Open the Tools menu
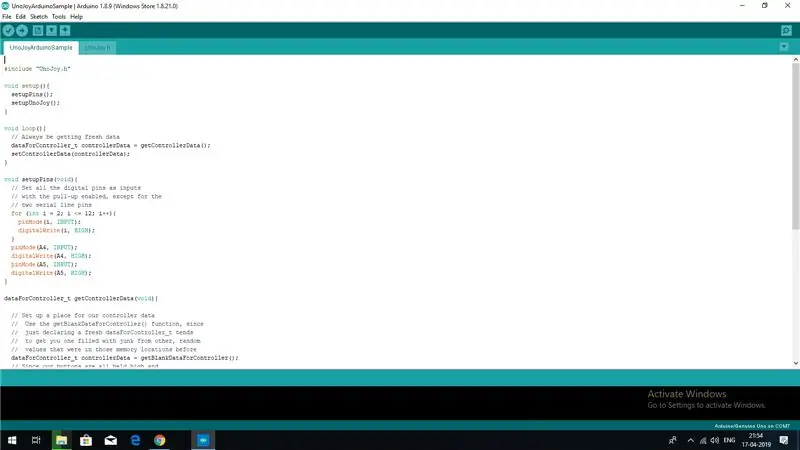The height and width of the screenshot is (450, 800). point(59,16)
